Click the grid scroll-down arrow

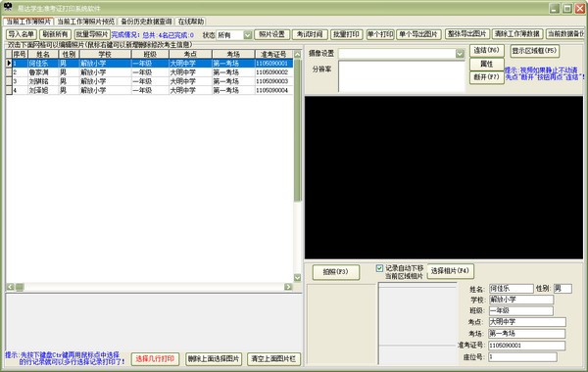click(x=297, y=277)
